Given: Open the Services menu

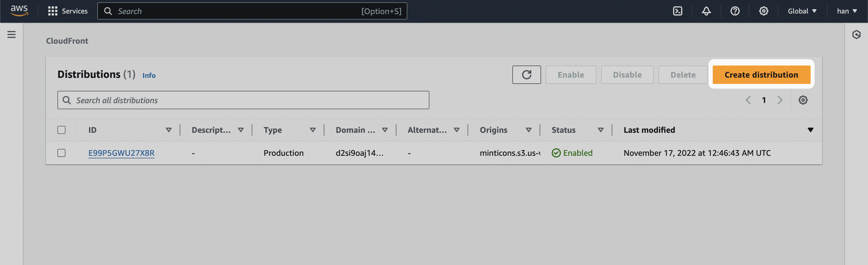Looking at the screenshot, I should point(68,11).
